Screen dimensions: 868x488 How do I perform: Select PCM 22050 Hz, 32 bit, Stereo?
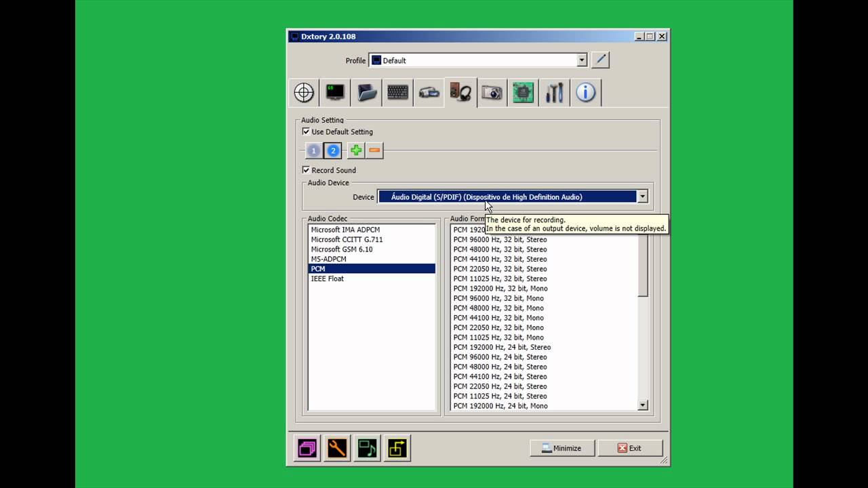(x=545, y=268)
